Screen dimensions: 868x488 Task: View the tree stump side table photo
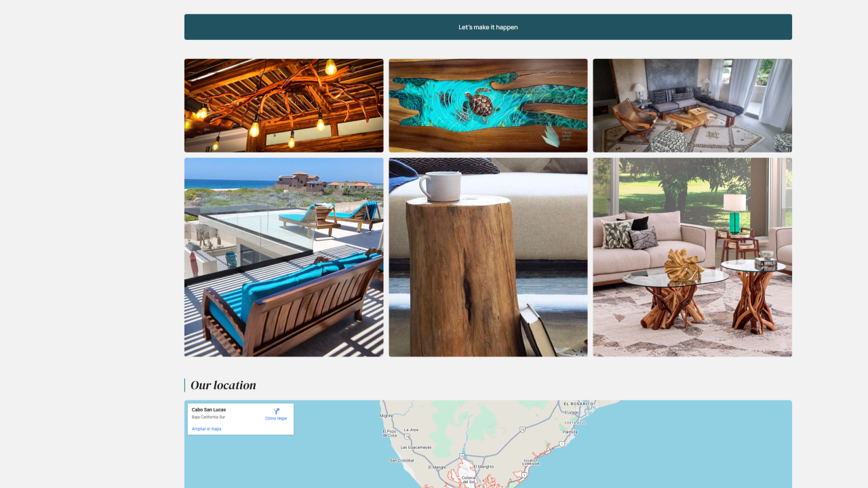(x=488, y=258)
